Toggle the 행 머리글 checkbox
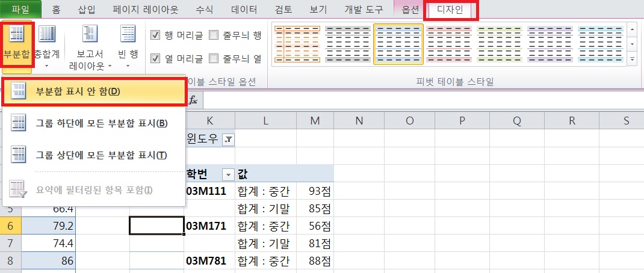This screenshot has width=644, height=273. (155, 35)
